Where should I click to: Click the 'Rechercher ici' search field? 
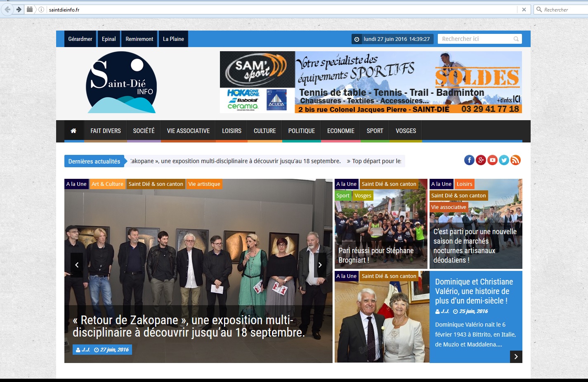475,39
